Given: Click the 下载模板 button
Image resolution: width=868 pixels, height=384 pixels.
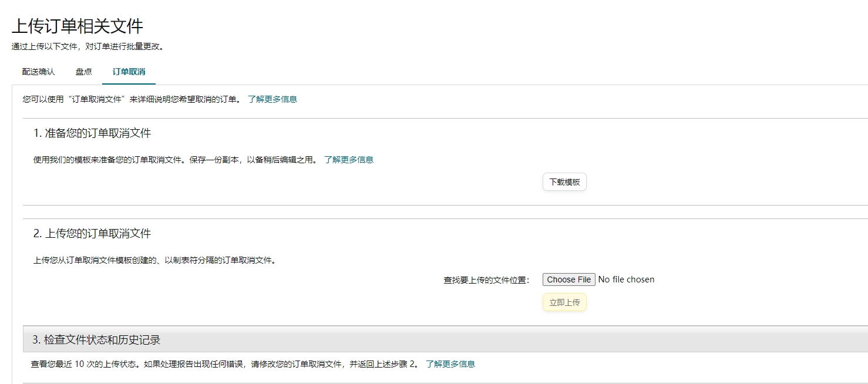Looking at the screenshot, I should [x=564, y=182].
